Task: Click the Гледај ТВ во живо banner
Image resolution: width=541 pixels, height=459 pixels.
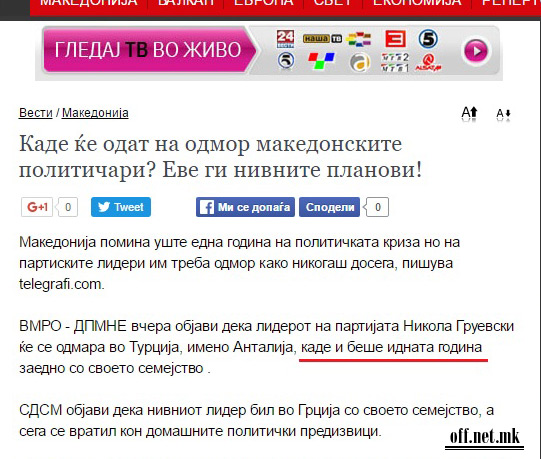Action: point(149,50)
